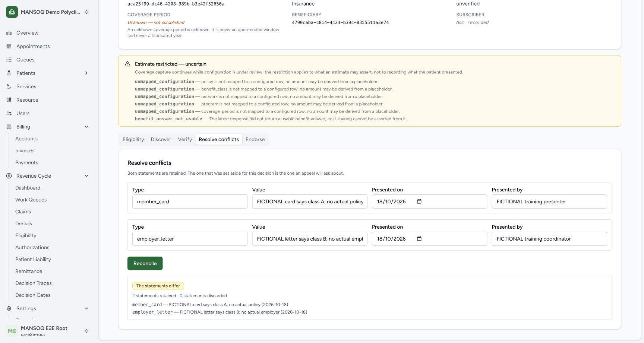Open the Endorse tab
644x343 pixels.
click(x=255, y=139)
